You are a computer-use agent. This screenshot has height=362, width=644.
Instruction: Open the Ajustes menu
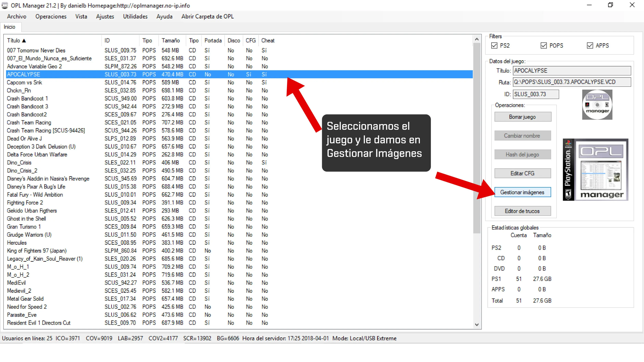[x=105, y=16]
